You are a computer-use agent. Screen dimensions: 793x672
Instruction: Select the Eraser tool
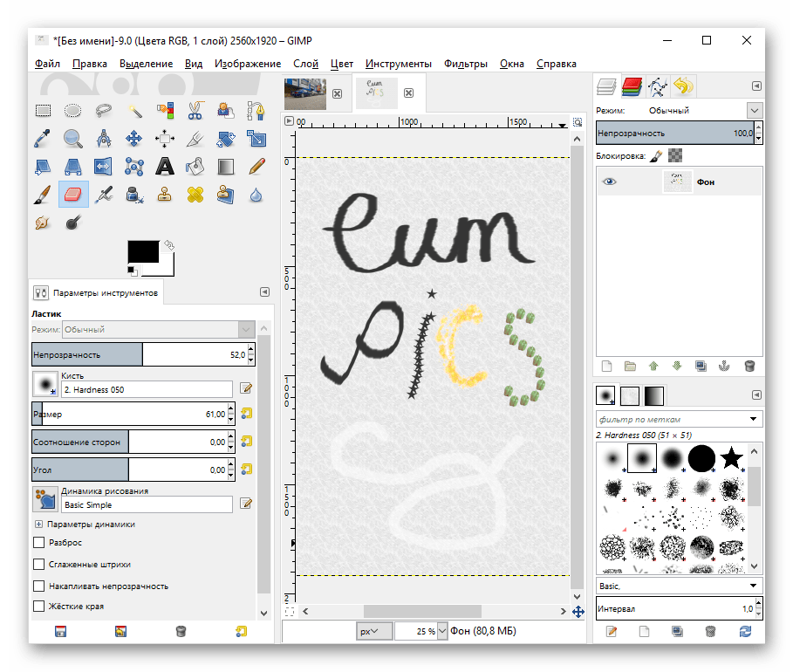click(73, 195)
